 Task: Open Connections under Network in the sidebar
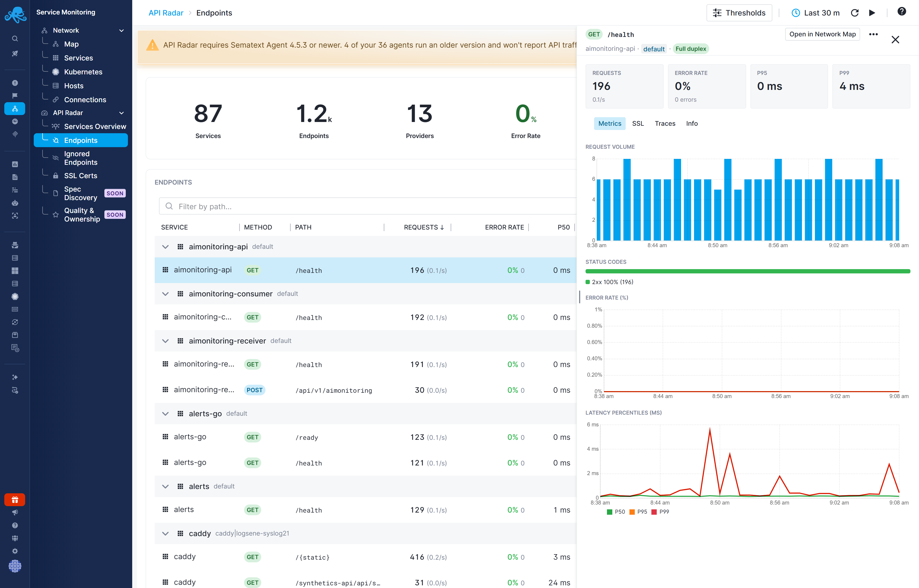(x=85, y=100)
